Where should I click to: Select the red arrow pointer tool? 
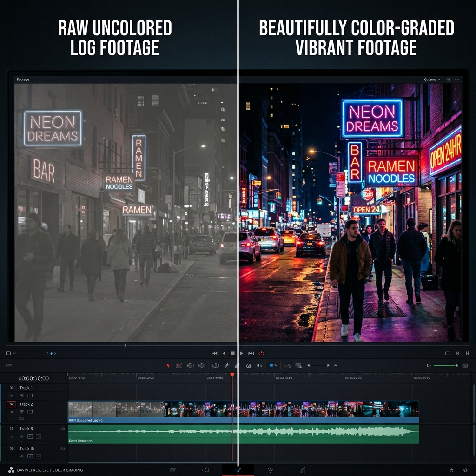(x=168, y=365)
